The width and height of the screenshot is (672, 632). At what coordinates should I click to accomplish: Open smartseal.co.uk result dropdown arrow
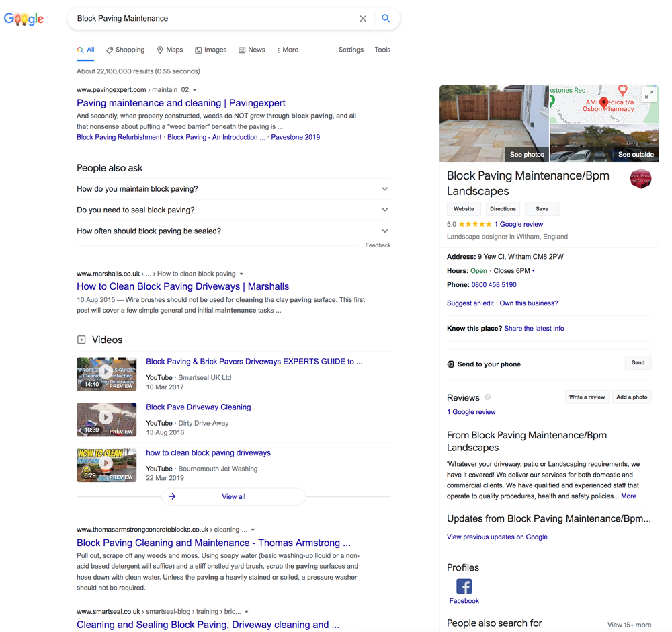click(247, 612)
